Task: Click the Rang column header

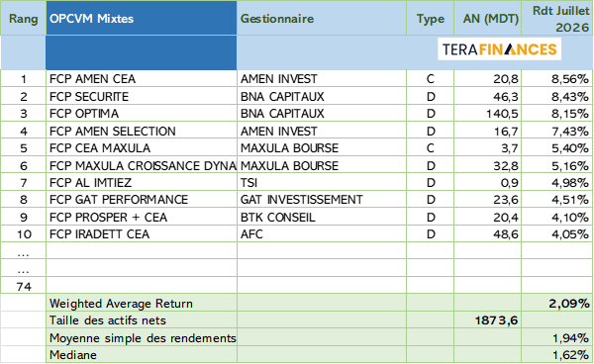Action: pos(23,19)
